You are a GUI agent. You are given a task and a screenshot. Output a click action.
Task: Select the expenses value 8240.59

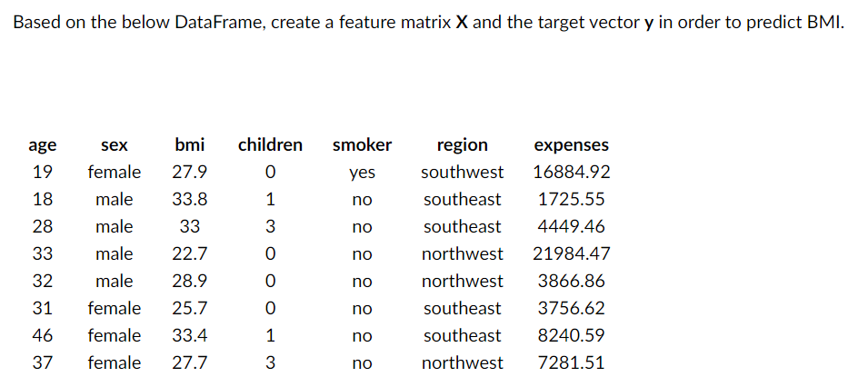point(572,335)
